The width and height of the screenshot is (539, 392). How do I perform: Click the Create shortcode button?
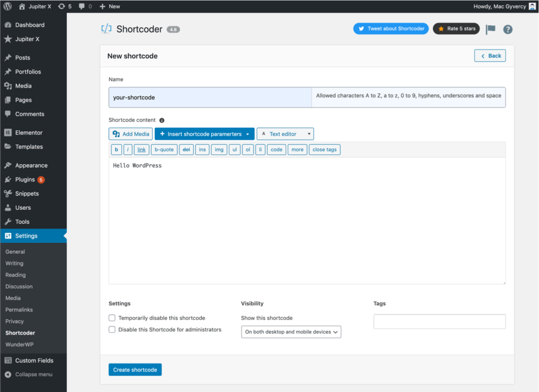[135, 369]
